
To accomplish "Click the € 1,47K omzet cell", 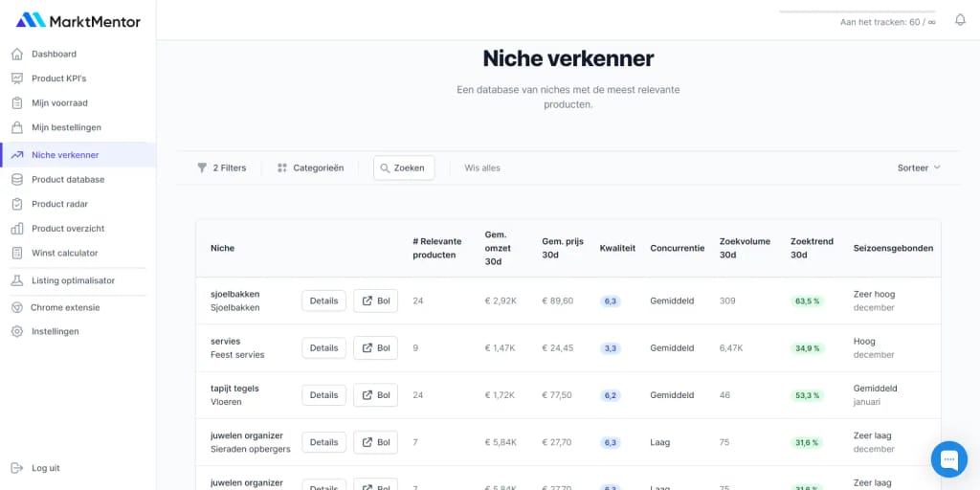I will click(x=500, y=348).
